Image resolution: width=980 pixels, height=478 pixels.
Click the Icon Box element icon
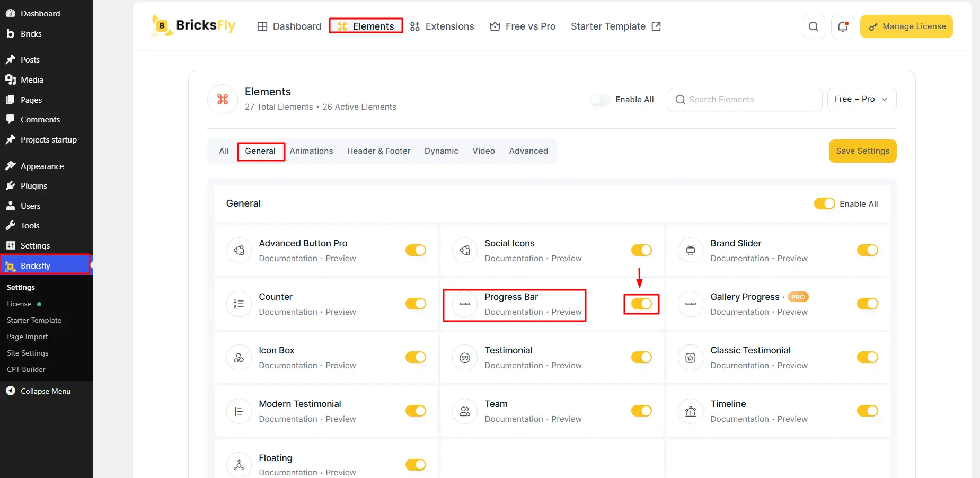coord(239,358)
